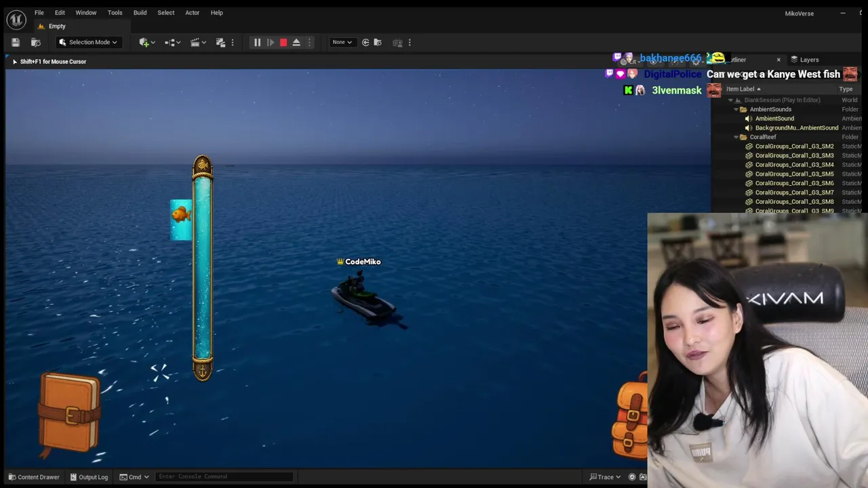Open the Output Log
The height and width of the screenshot is (488, 868).
[x=89, y=477]
